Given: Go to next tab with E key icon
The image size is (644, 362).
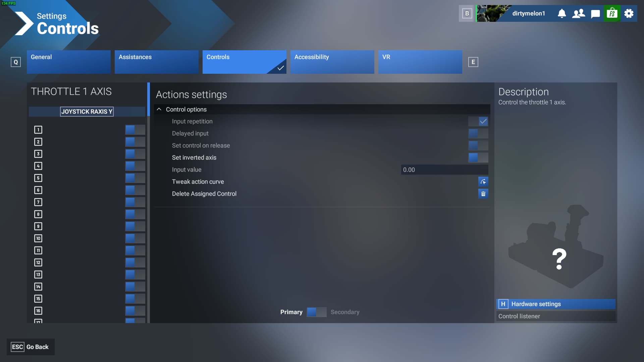Looking at the screenshot, I should (473, 62).
